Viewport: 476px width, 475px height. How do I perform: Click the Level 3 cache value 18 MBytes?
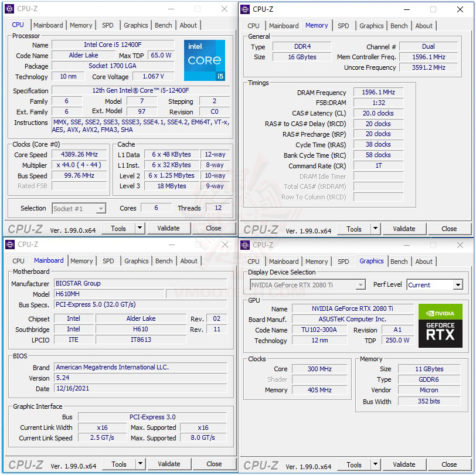click(172, 186)
